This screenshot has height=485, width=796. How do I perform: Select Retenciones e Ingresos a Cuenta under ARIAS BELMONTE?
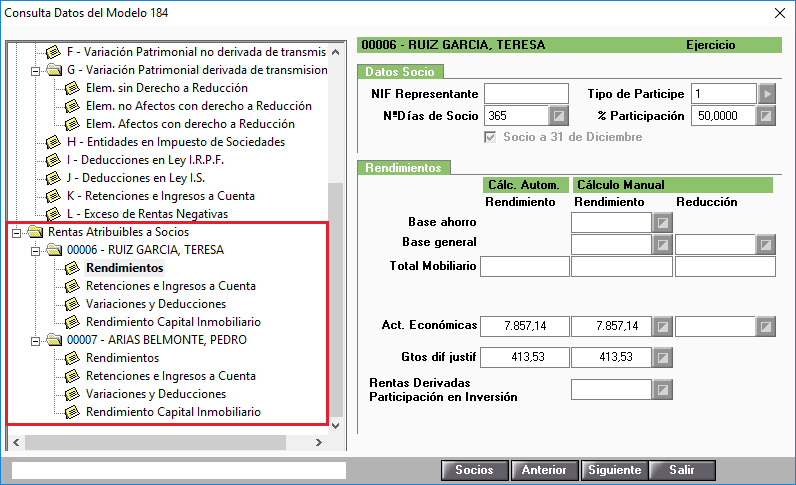point(171,376)
